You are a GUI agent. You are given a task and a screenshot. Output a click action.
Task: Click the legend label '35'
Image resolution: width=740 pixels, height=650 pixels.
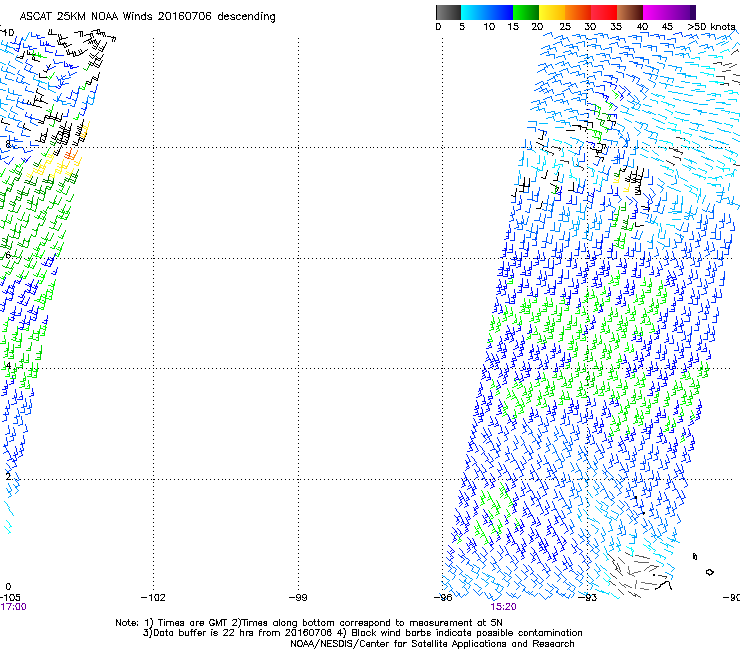[616, 27]
